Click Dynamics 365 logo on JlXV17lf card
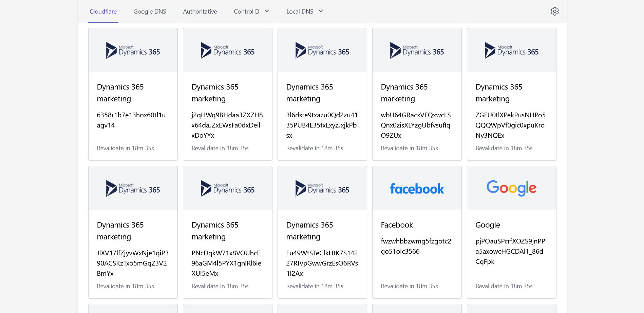The height and width of the screenshot is (313, 644). coord(133,188)
